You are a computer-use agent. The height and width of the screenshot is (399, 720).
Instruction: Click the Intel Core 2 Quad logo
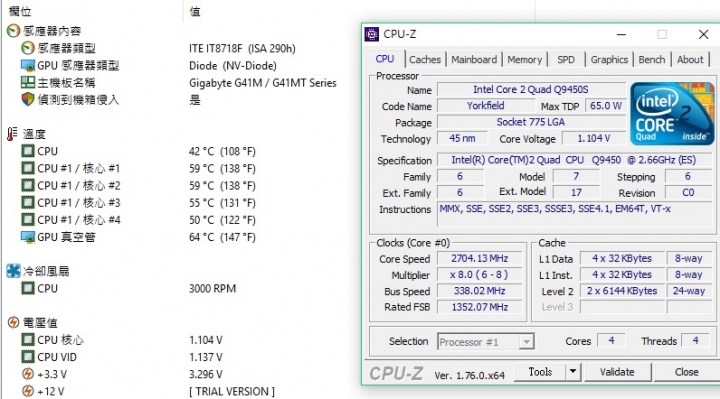point(672,113)
